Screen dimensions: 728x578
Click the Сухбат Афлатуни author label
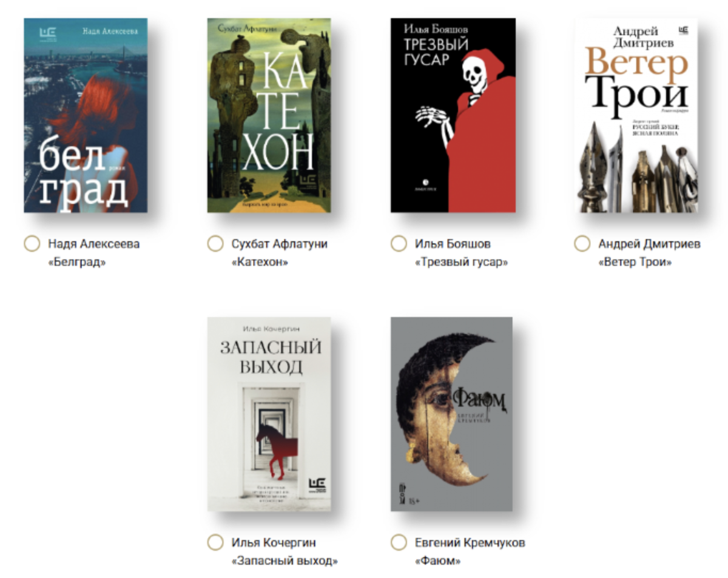pyautogui.click(x=280, y=244)
